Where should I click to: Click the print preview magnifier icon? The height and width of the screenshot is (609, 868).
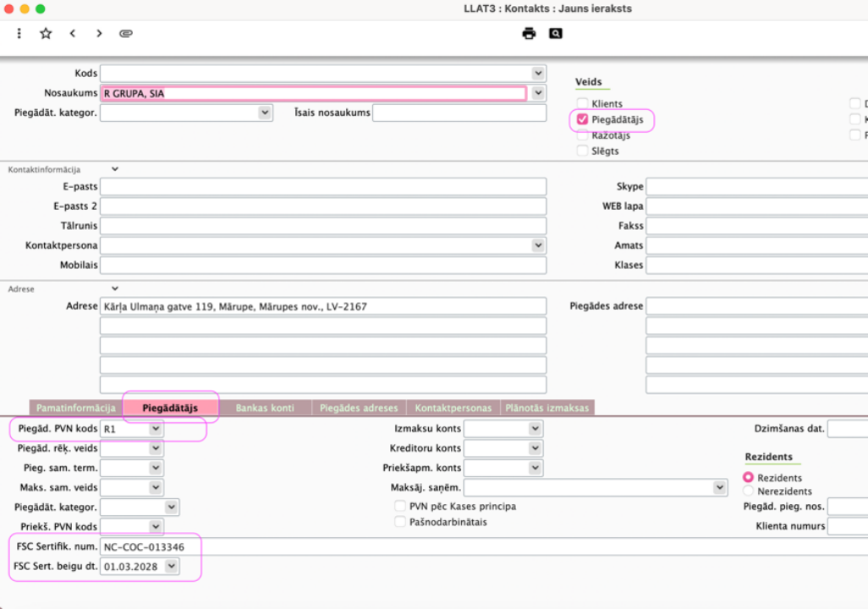[555, 34]
